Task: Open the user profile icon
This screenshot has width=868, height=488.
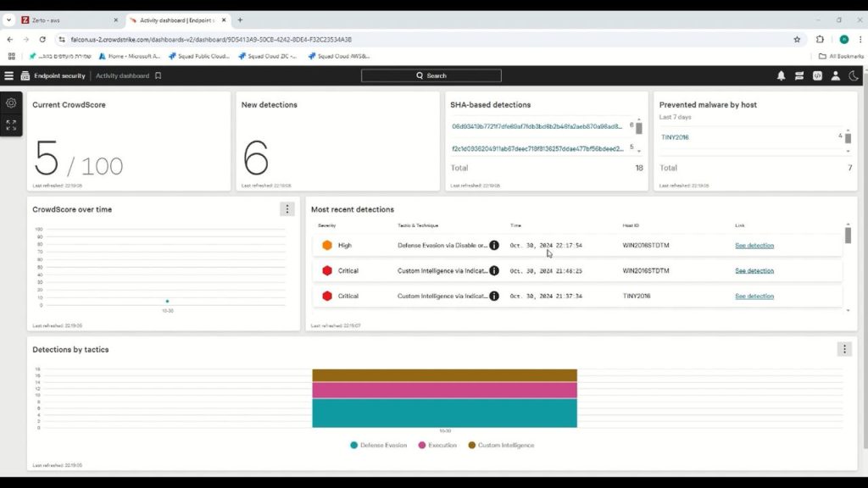Action: [835, 75]
